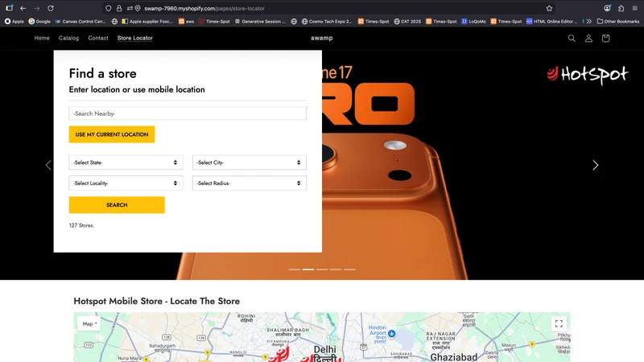
Task: Open Canvas Control Cen... bookmark
Action: 80,22
